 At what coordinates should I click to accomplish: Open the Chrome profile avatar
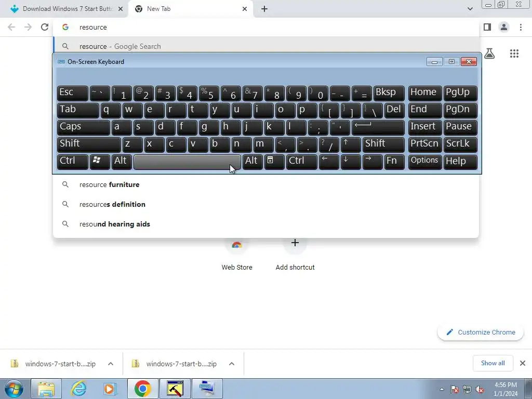tap(504, 27)
